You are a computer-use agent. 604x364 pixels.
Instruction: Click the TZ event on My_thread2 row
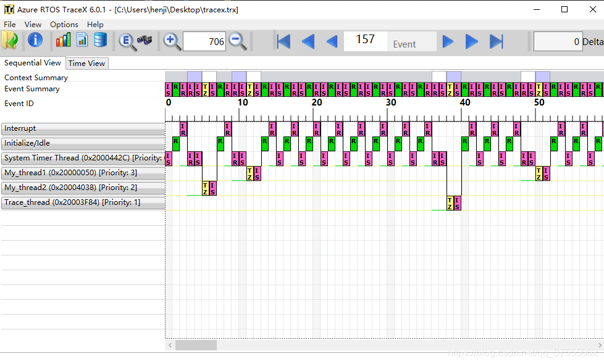(205, 188)
